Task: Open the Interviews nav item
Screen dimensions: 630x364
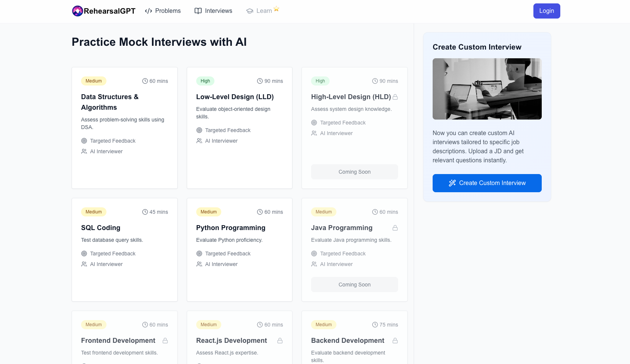Action: pyautogui.click(x=213, y=11)
